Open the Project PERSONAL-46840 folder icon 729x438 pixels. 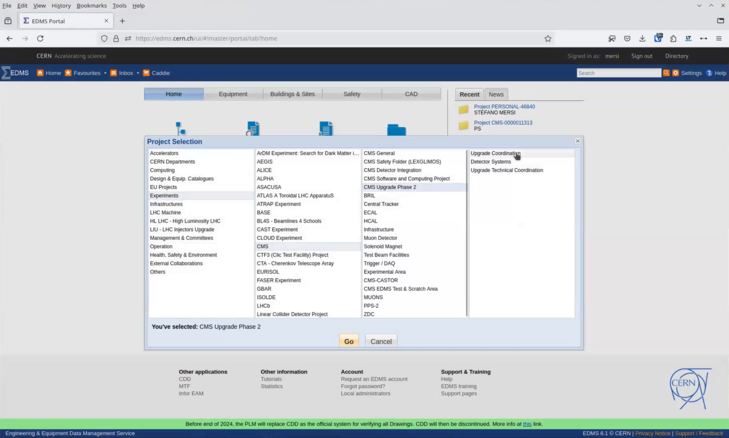(x=464, y=109)
